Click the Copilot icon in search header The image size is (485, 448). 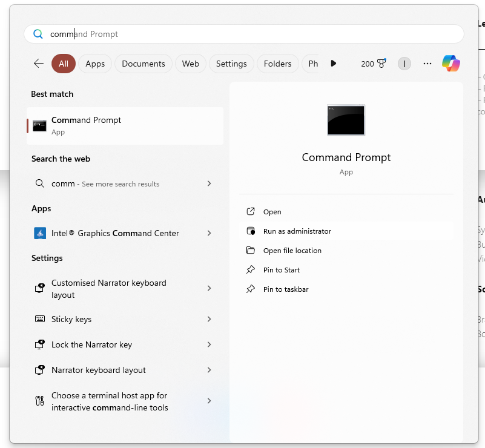pyautogui.click(x=450, y=64)
